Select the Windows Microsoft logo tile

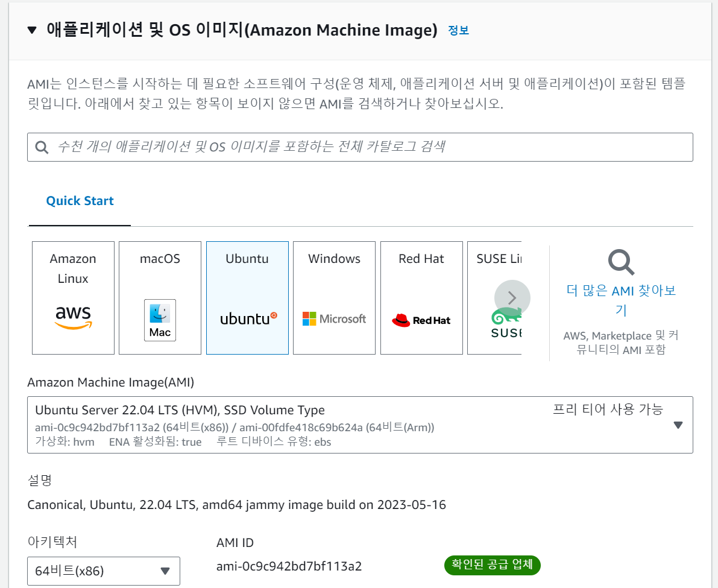tap(334, 298)
